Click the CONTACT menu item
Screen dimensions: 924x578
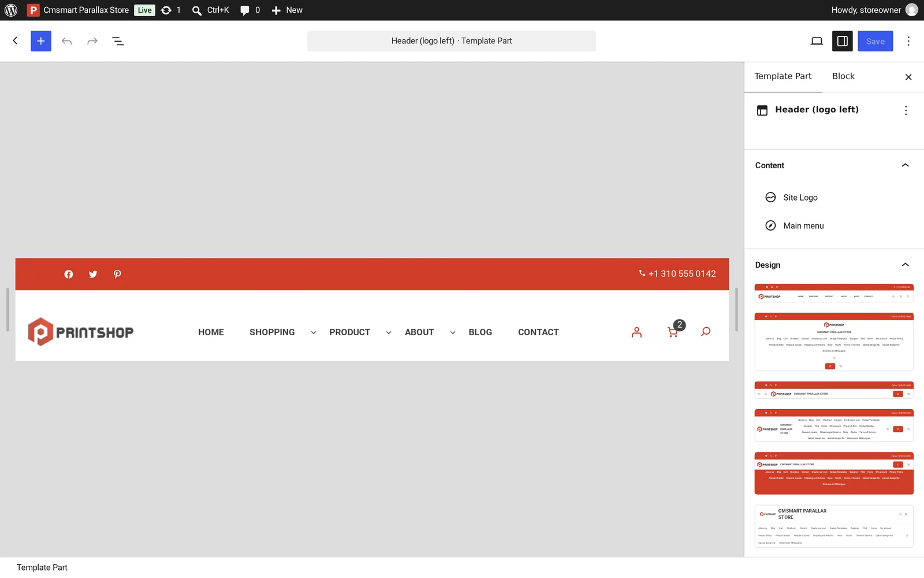point(538,332)
